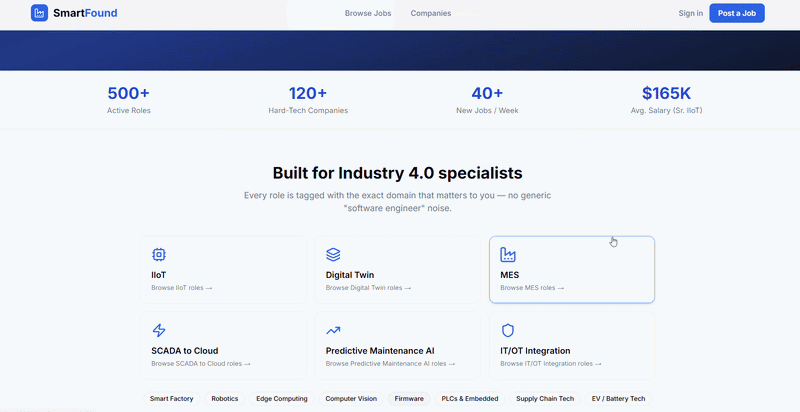Click the MES card title
The height and width of the screenshot is (412, 800).
point(510,275)
